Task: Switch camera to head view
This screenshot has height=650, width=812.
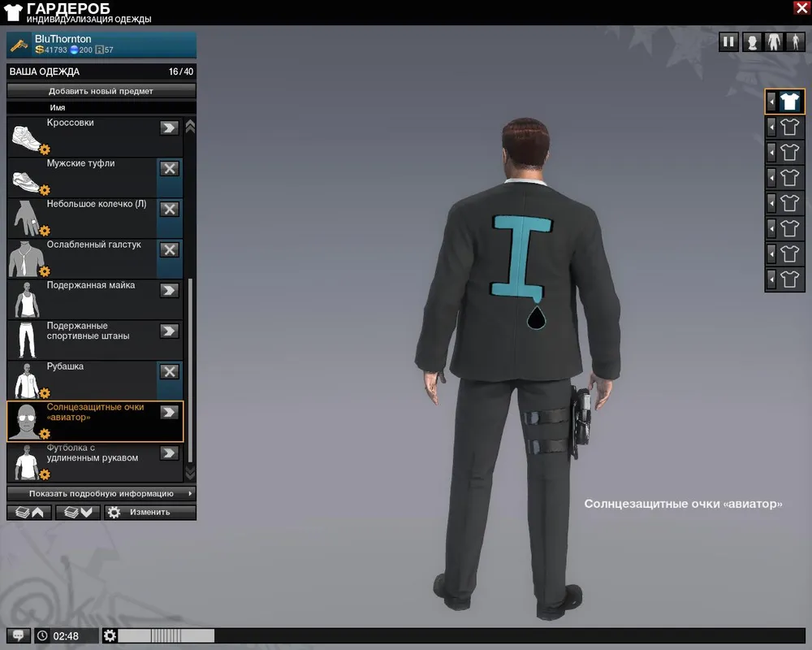Action: click(x=752, y=42)
